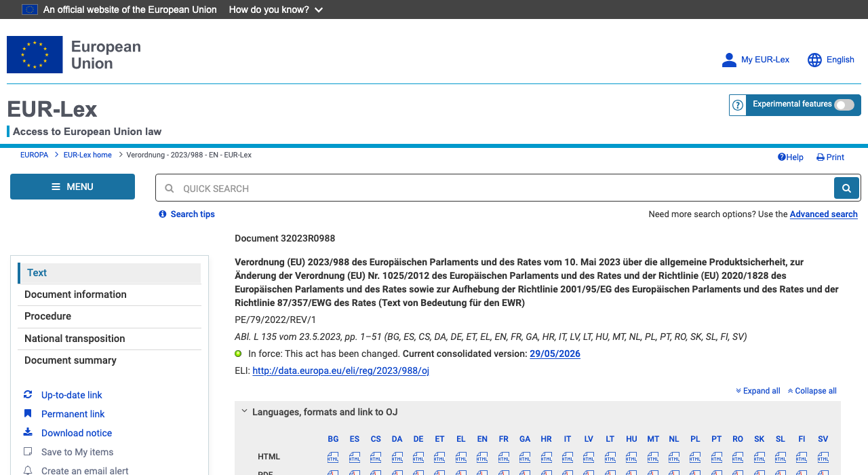Open the SV language HTML document icon
Viewport: 868px width, 475px height.
(x=823, y=457)
